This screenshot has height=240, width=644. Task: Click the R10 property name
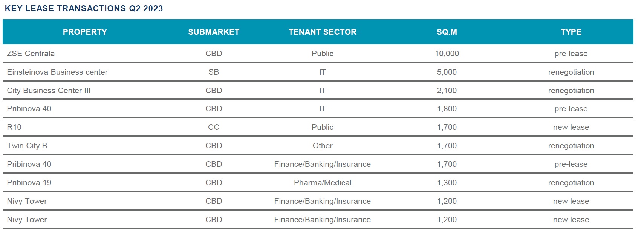14,127
